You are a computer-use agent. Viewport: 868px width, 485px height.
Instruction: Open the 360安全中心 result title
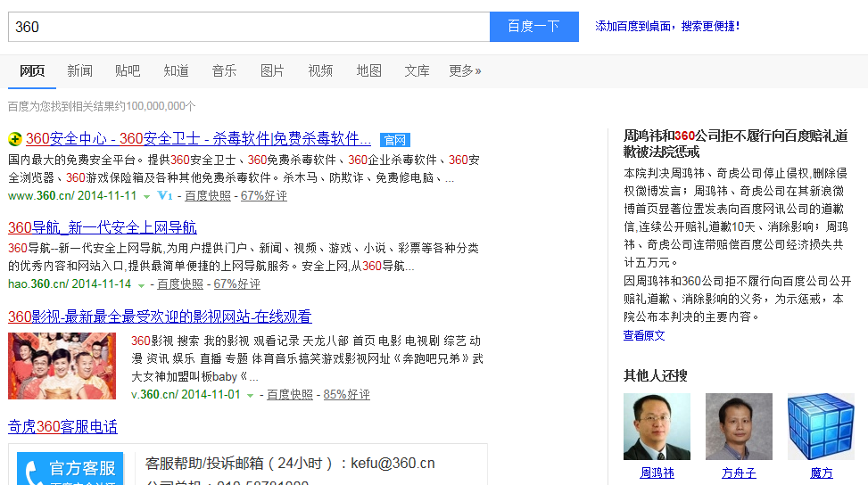(198, 139)
